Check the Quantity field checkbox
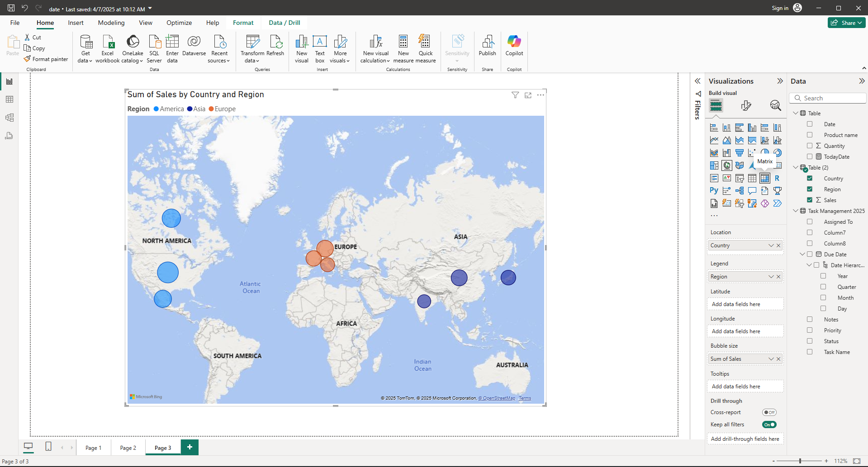Viewport: 868px width, 467px height. pos(810,146)
